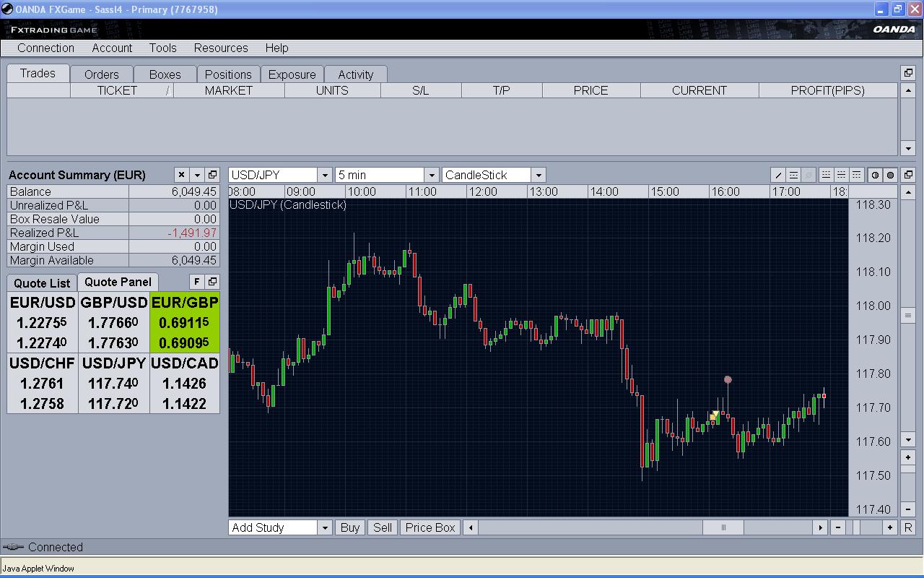Click the pink marker dot on the chart
Image resolution: width=924 pixels, height=578 pixels.
coord(728,379)
